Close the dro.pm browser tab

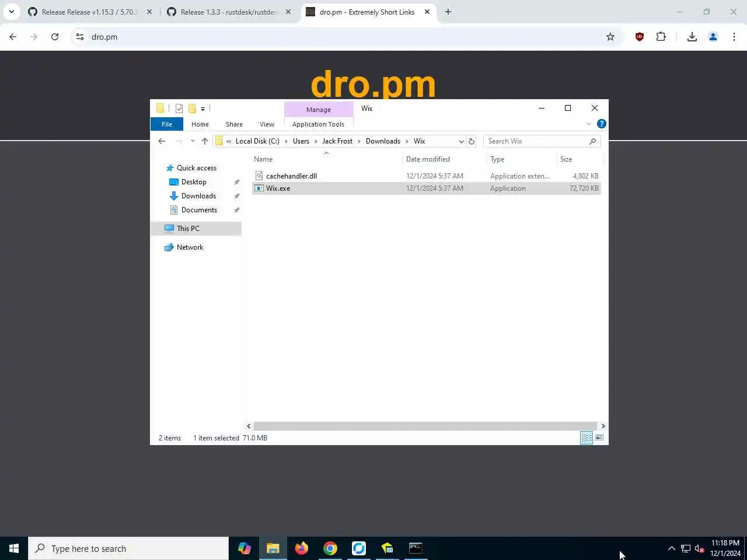[x=427, y=12]
